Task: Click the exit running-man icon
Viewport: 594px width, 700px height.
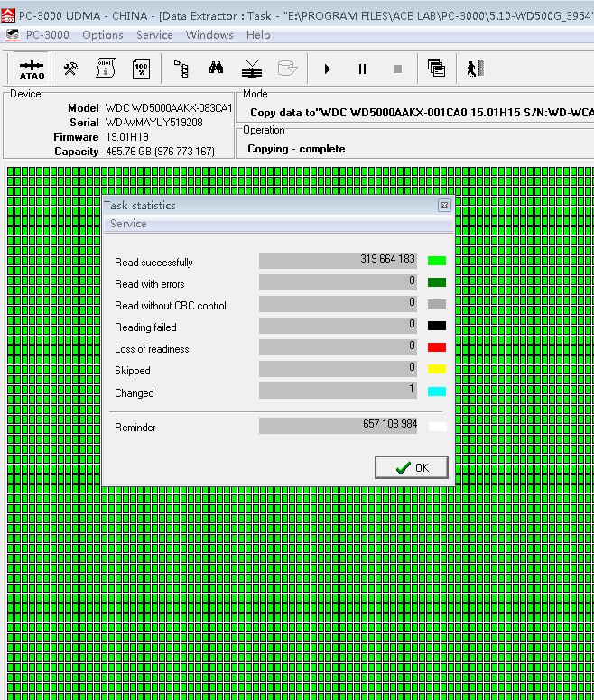Action: 475,69
